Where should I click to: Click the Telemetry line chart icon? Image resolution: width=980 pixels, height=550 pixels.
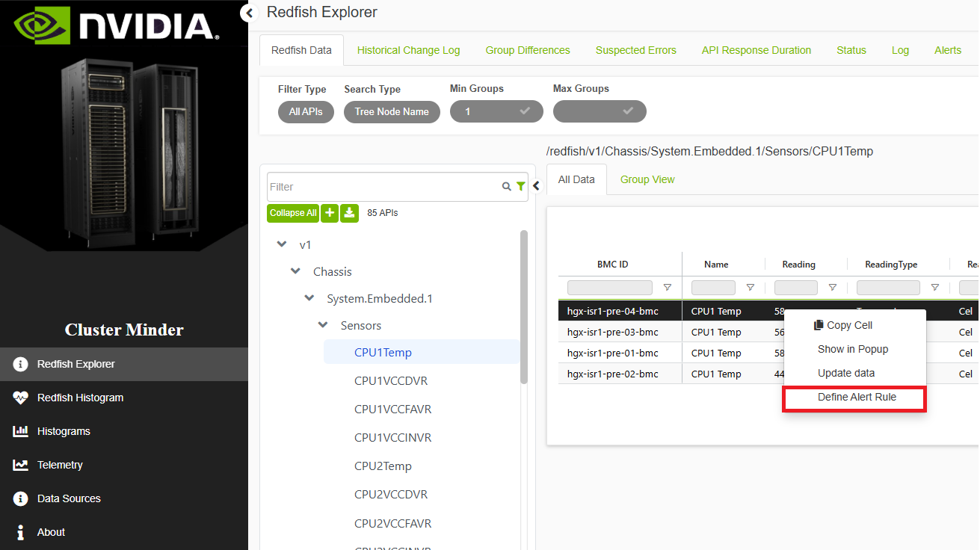(20, 465)
